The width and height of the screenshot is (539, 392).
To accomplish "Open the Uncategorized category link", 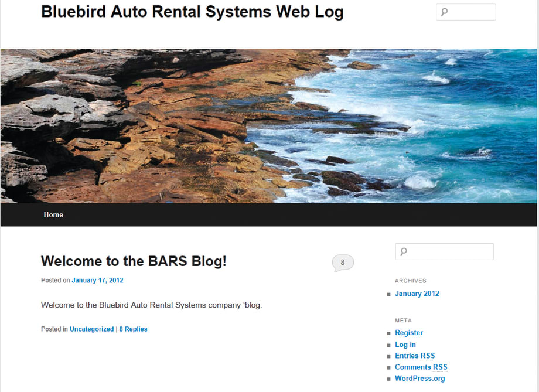I will [91, 329].
